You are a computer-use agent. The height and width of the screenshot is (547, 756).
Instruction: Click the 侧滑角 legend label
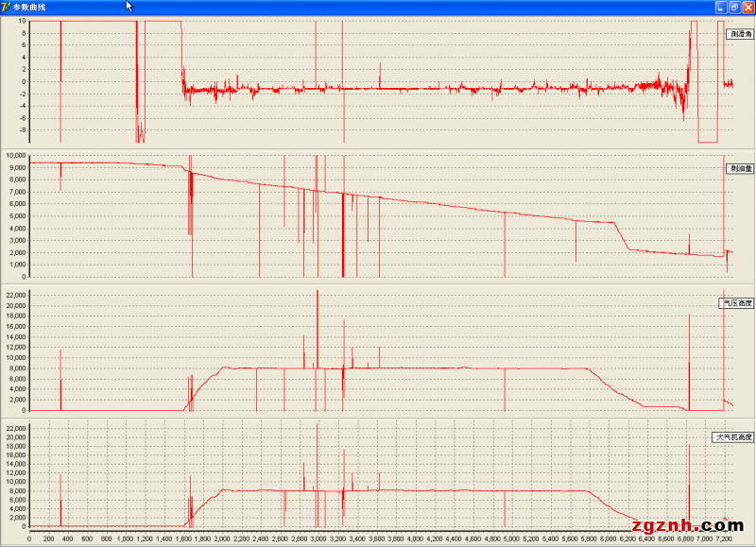[740, 34]
